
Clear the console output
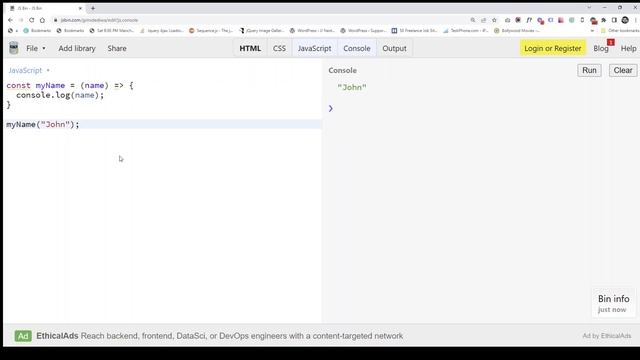click(x=623, y=70)
